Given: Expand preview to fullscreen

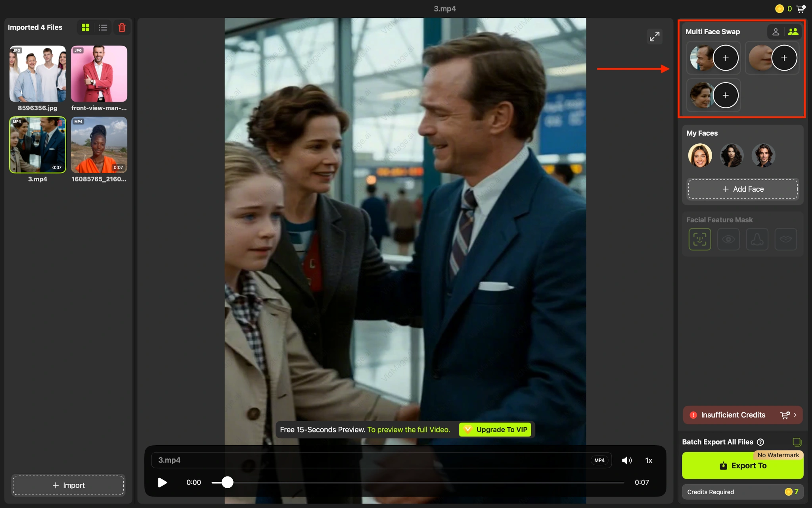Looking at the screenshot, I should click(655, 37).
